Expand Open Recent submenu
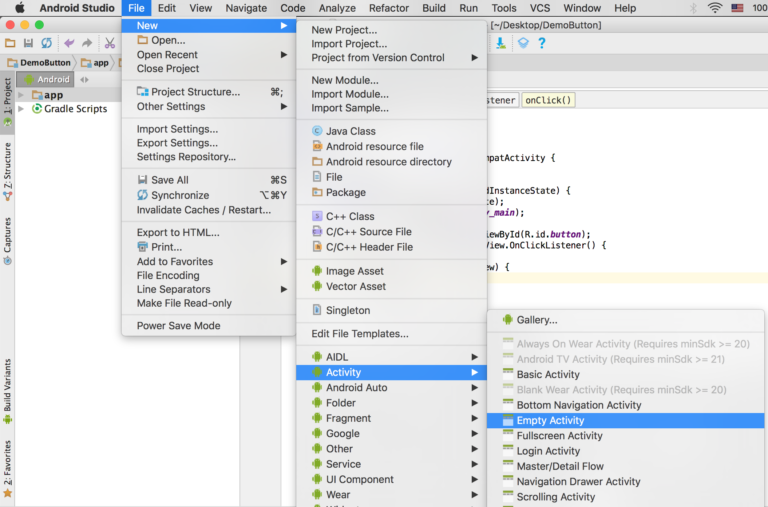This screenshot has width=768, height=507. tap(209, 54)
